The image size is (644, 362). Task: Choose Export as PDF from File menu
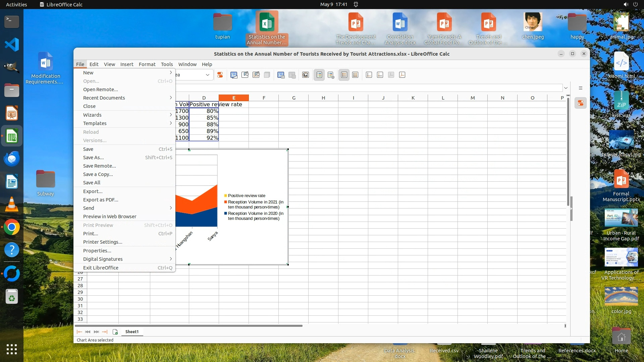point(101,200)
